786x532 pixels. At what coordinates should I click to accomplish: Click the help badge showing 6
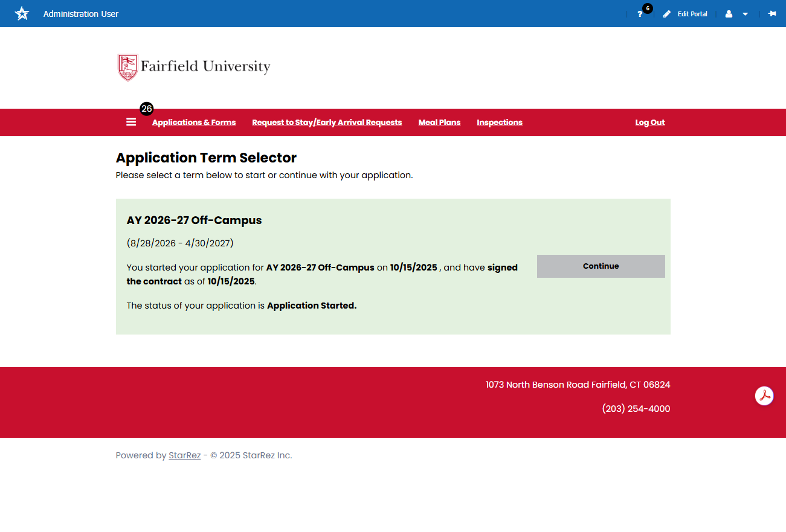tap(648, 8)
